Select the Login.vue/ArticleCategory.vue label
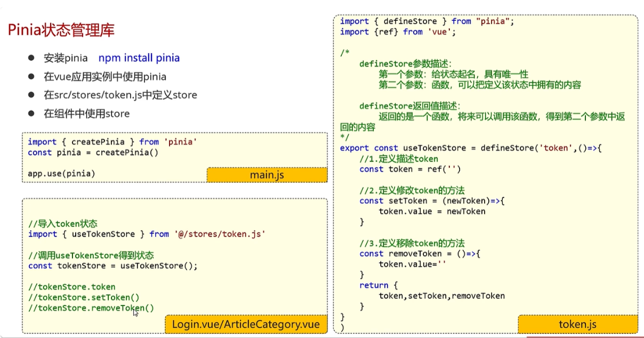This screenshot has height=338, width=644. coord(246,324)
